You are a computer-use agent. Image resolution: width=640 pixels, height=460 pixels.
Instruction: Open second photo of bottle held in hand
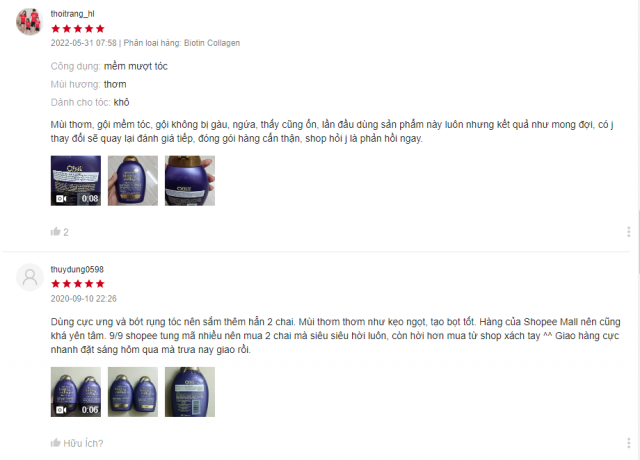coord(133,180)
